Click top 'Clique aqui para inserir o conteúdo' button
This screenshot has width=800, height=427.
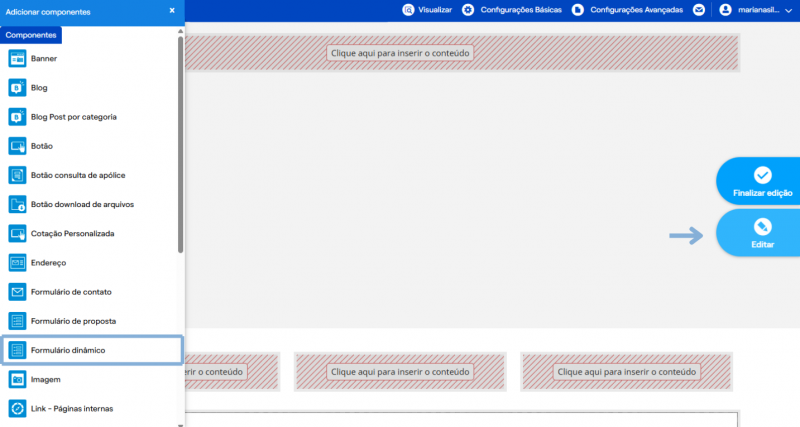point(400,53)
